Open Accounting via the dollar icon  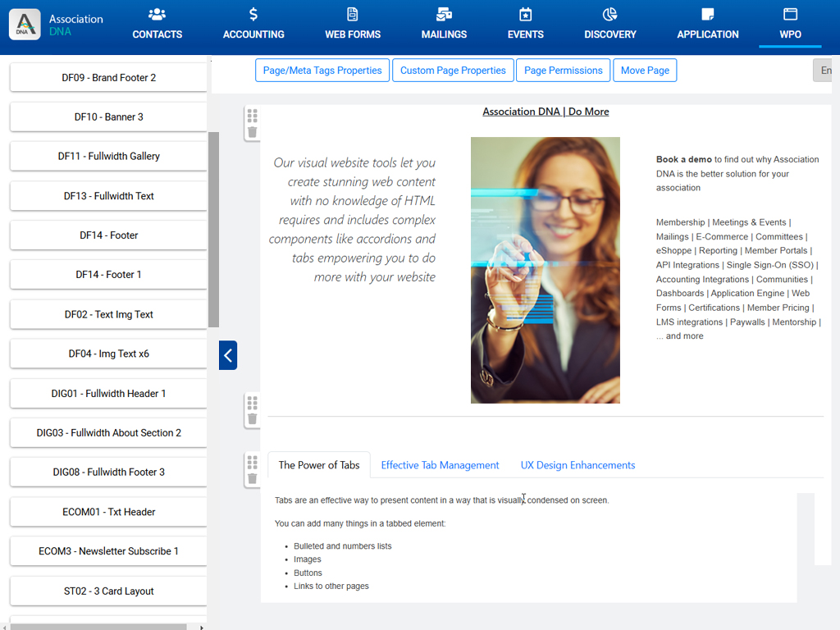tap(253, 14)
